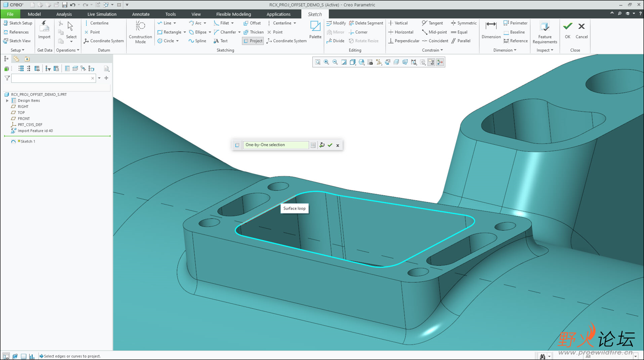
Task: Expand the Dimension group menu
Action: (x=505, y=50)
